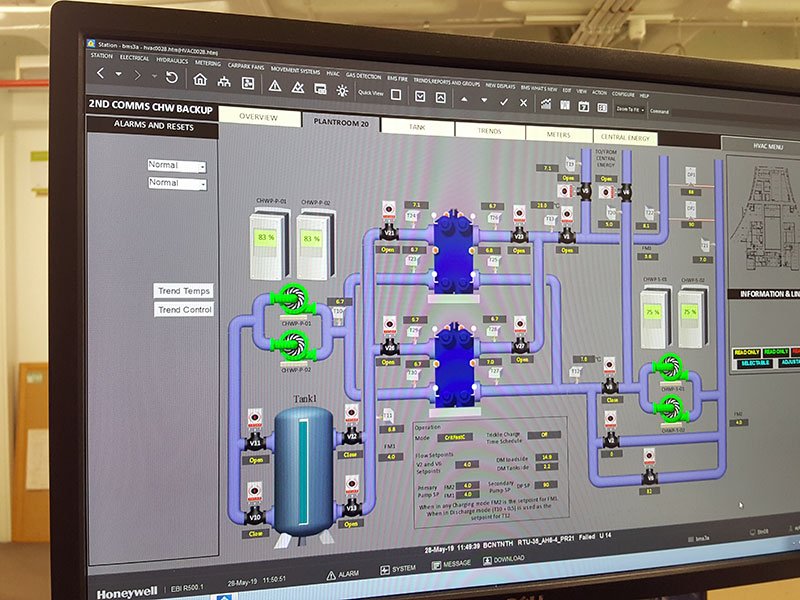Image resolution: width=800 pixels, height=600 pixels.
Task: Click the MESSAGE status bar button
Action: 451,564
